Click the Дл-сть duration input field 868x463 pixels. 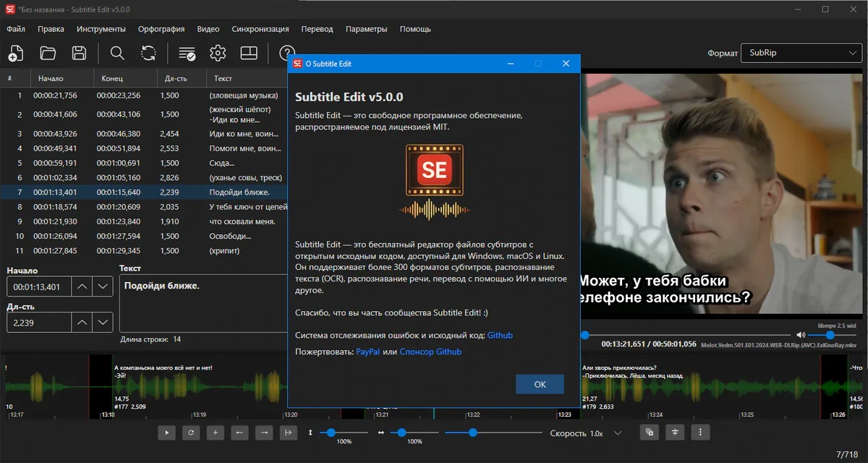point(39,322)
